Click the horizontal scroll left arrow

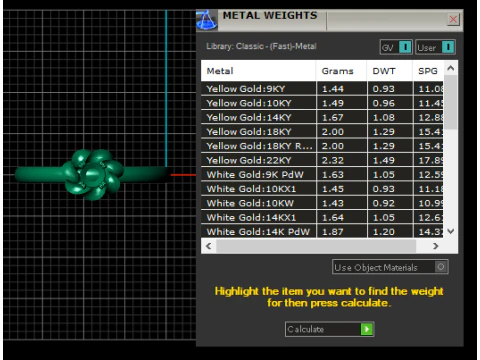(x=209, y=246)
